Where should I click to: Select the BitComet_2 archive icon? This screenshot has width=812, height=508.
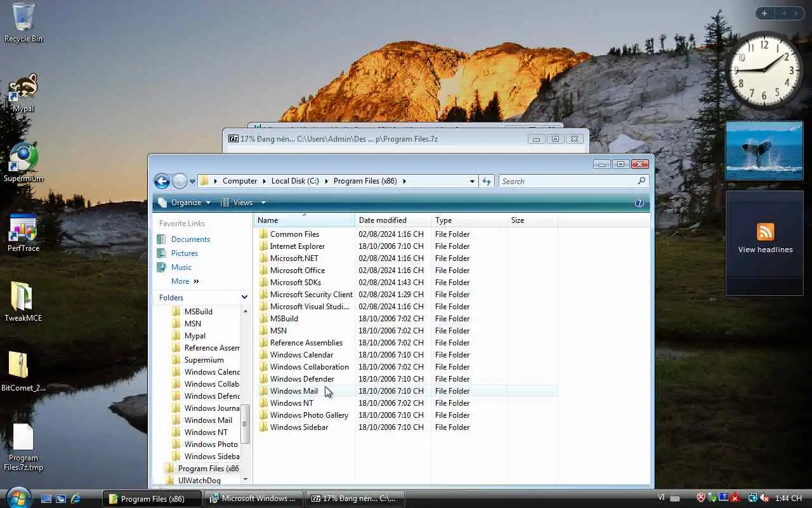click(23, 371)
